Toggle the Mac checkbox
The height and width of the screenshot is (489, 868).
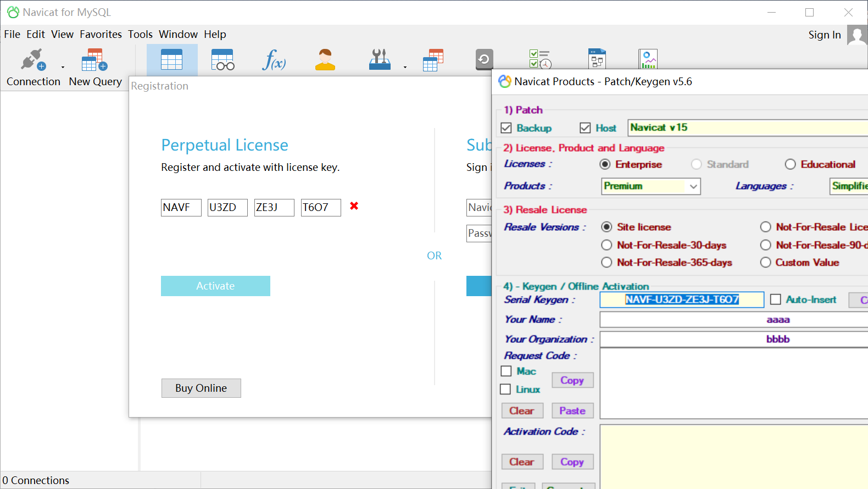click(507, 371)
